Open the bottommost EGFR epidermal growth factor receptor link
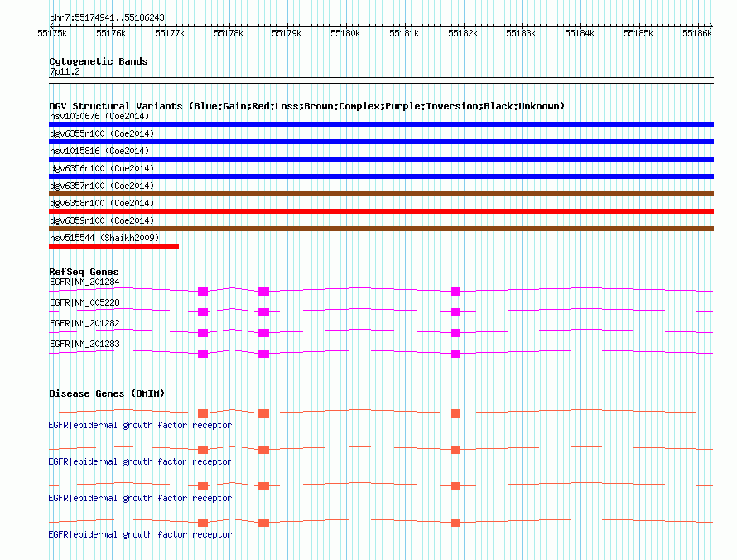Image resolution: width=737 pixels, height=560 pixels. (140, 535)
